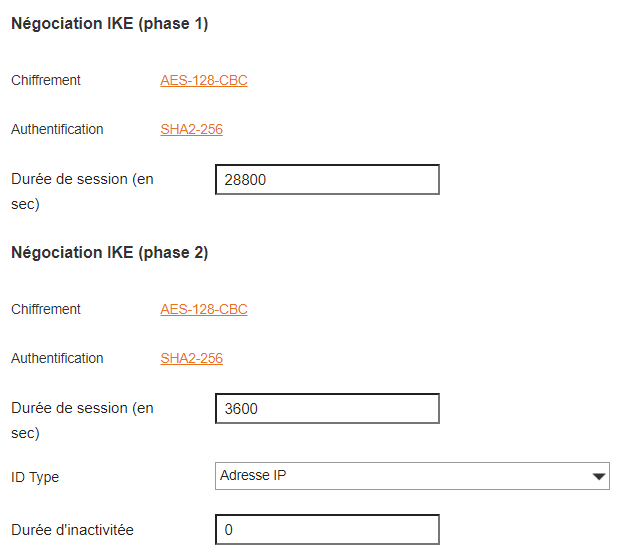Click the 'Durée d'inactivitée' label
The width and height of the screenshot is (632, 560).
point(72,531)
